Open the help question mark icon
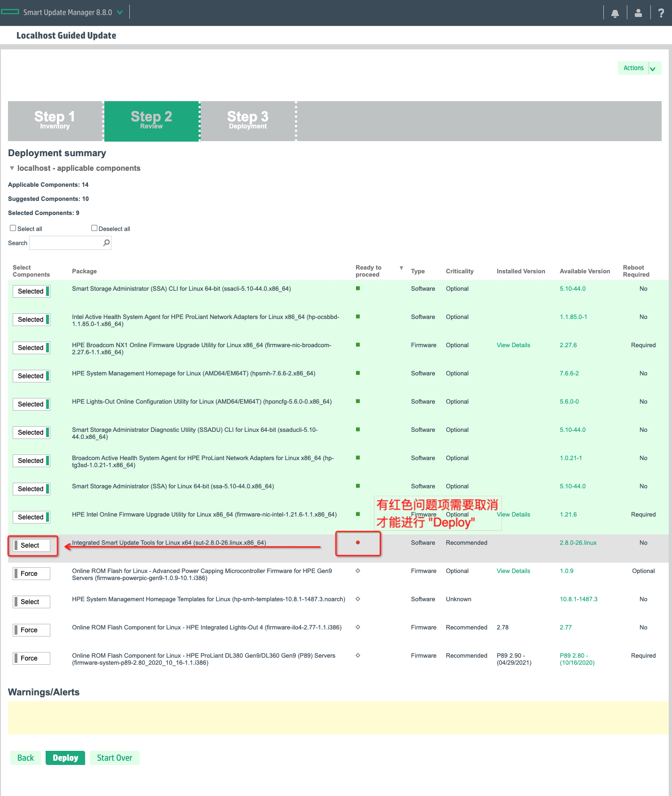The width and height of the screenshot is (672, 796). (x=661, y=13)
